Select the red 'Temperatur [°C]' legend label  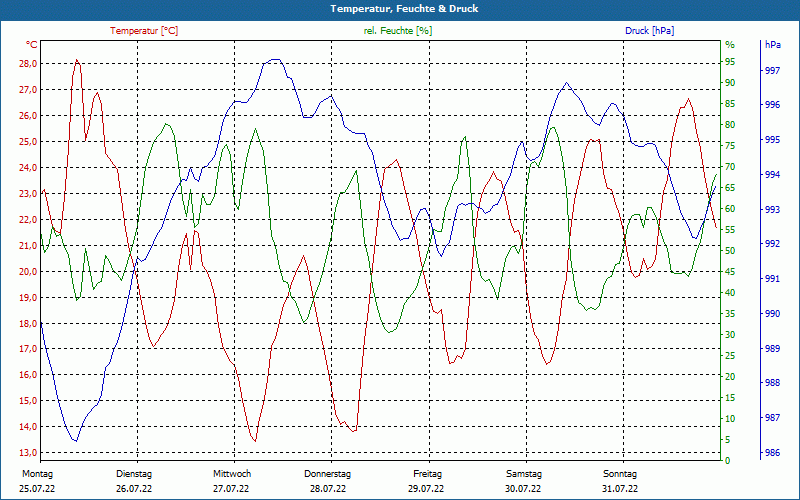coord(144,31)
